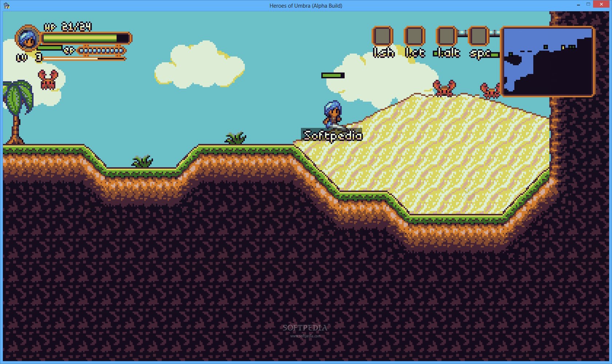The image size is (612, 364).
Task: Maximize the Heroes of Umbra window
Action: (x=588, y=5)
